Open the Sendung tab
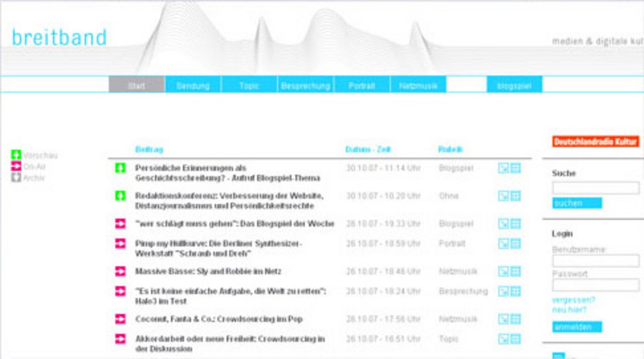This screenshot has width=644, height=359. tap(193, 86)
